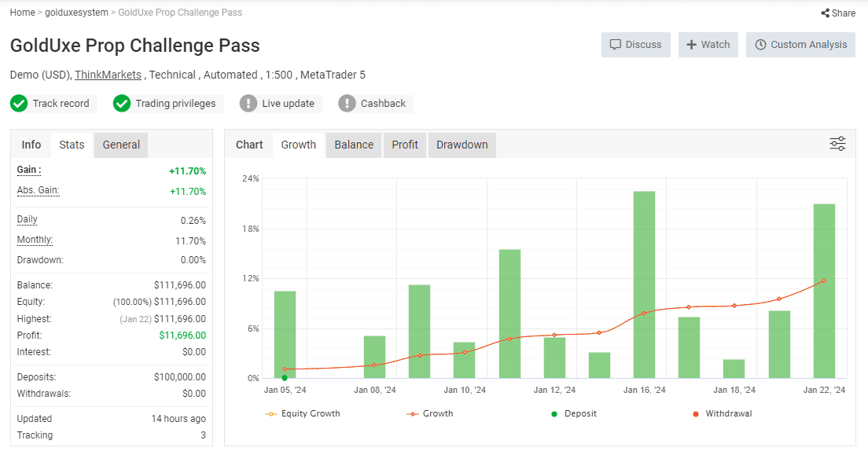868x455 pixels.
Task: Click the Live update warning icon
Action: pos(248,104)
